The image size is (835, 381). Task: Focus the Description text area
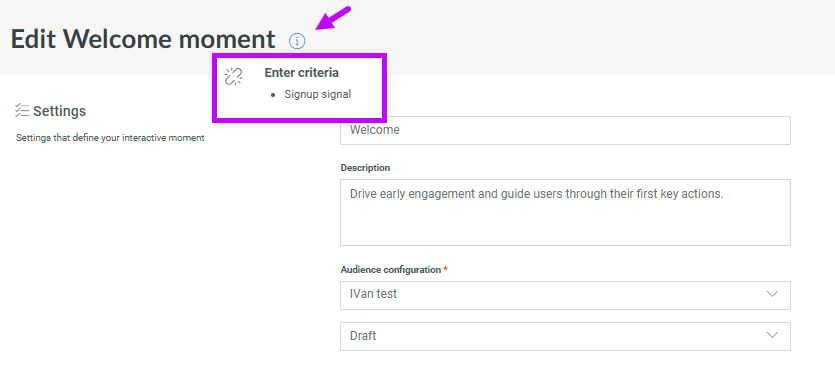(x=565, y=212)
